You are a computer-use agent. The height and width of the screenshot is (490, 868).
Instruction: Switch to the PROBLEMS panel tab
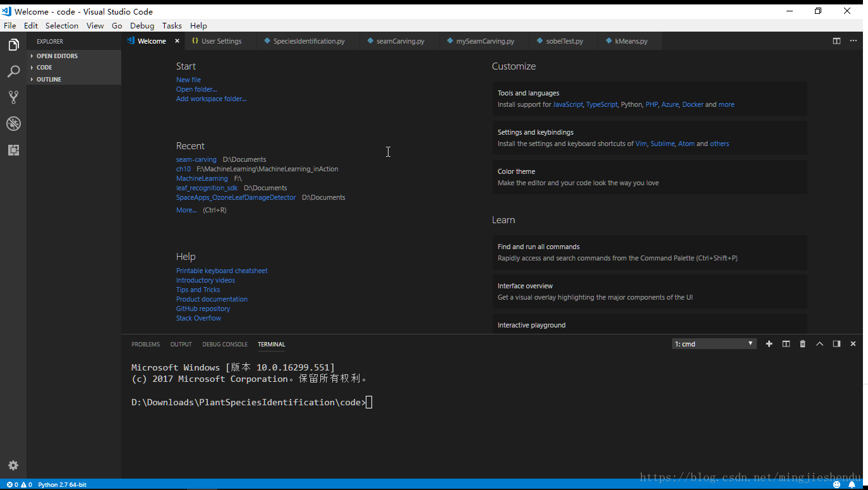(145, 345)
